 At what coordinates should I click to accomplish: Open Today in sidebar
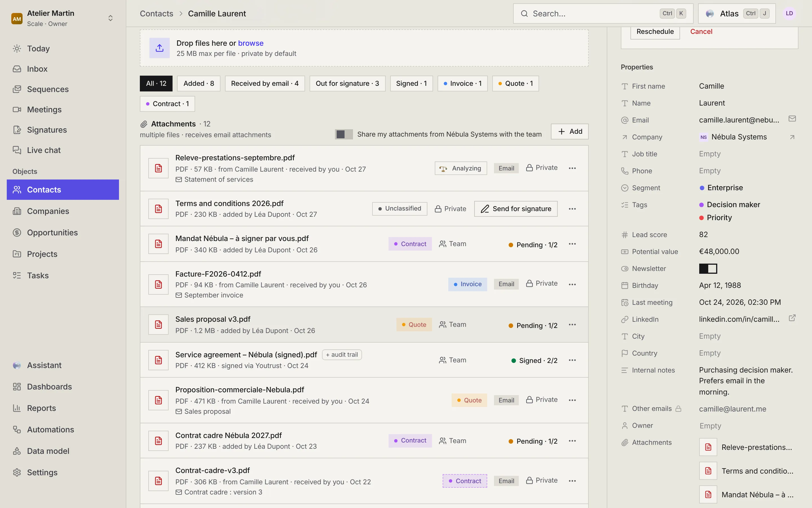63,48
